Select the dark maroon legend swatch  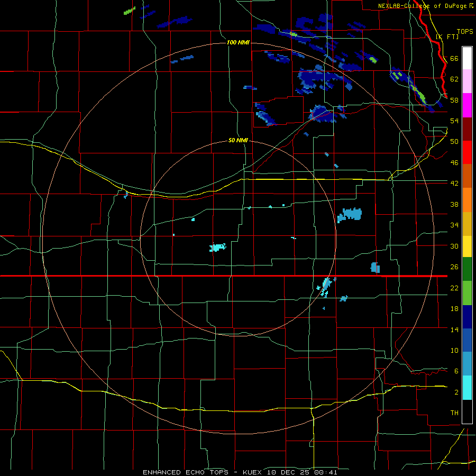[467, 129]
